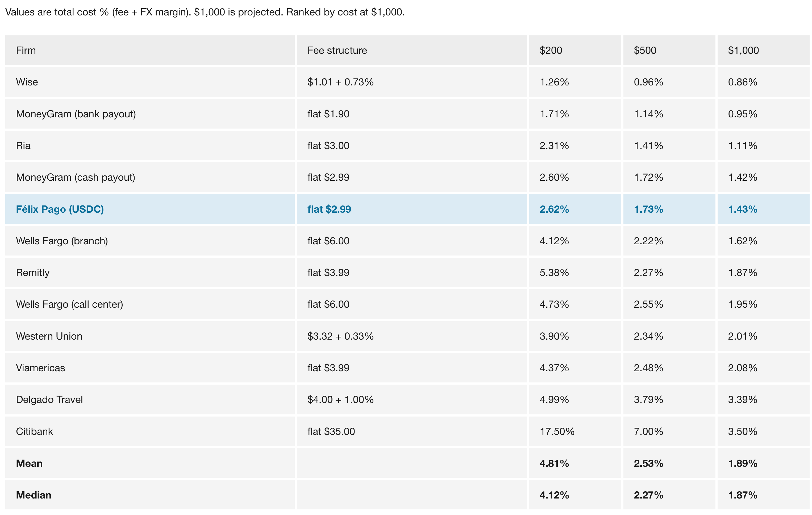This screenshot has height=515, width=812.
Task: Select the "Remitly" firm name cell
Action: 150,272
